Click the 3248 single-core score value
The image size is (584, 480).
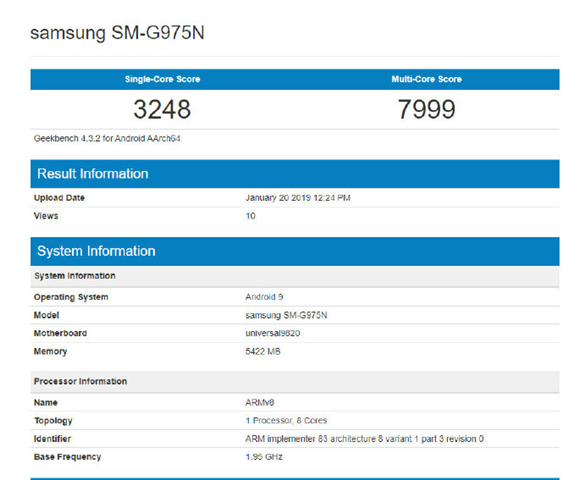(x=162, y=109)
